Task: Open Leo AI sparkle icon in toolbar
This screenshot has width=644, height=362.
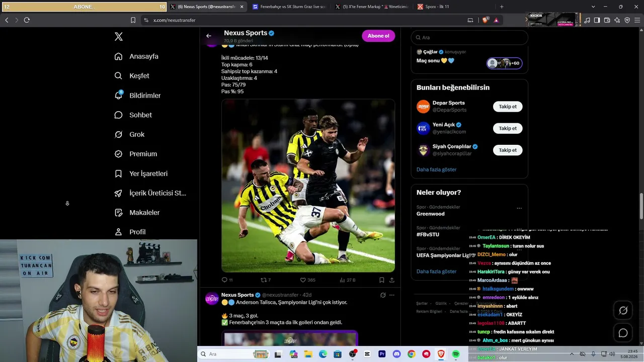Action: [617, 20]
